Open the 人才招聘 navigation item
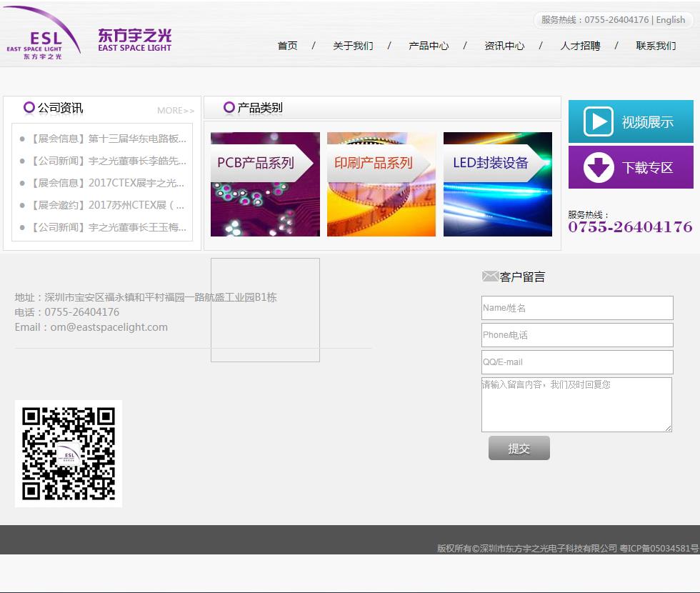Image resolution: width=700 pixels, height=593 pixels. click(580, 46)
